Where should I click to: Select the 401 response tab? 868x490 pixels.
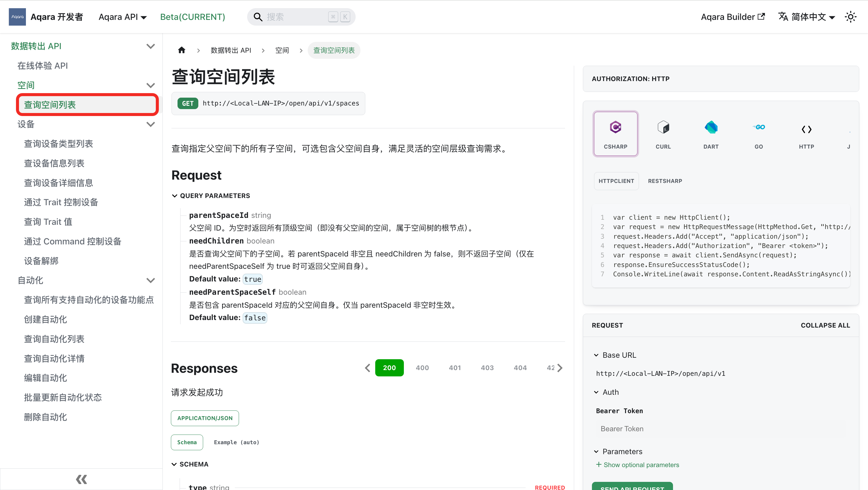(454, 368)
